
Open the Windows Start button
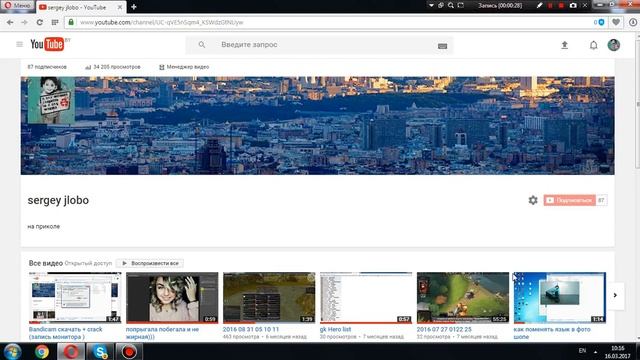click(x=12, y=352)
